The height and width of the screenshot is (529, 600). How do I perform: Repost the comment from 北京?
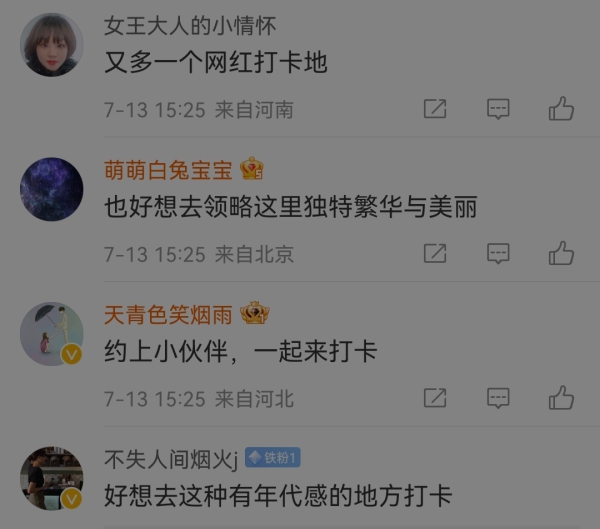coord(435,253)
